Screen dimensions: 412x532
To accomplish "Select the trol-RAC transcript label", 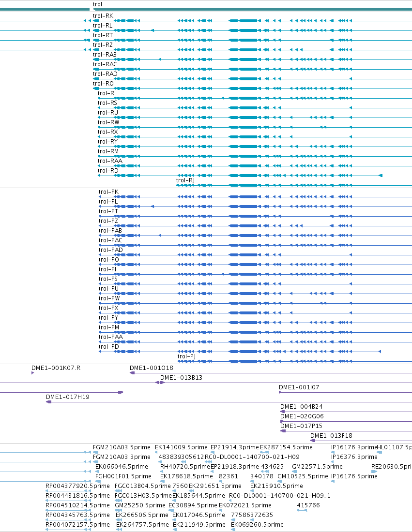I will (x=105, y=64).
